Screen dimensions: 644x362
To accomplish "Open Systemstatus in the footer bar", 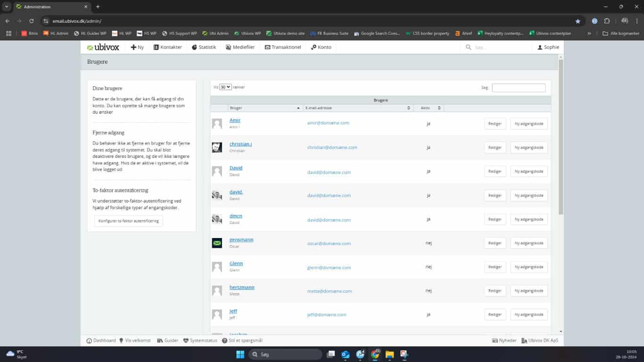I will 200,340.
